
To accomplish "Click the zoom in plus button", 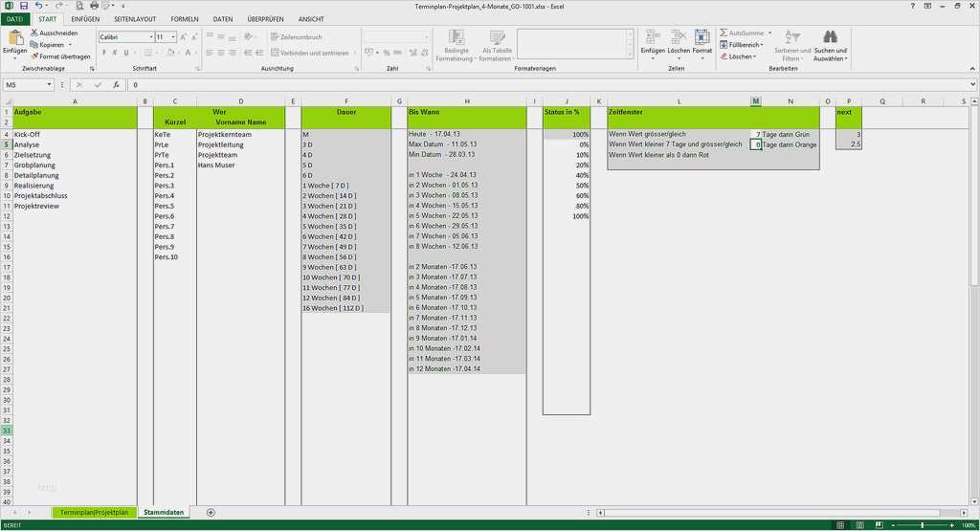I will (x=952, y=525).
